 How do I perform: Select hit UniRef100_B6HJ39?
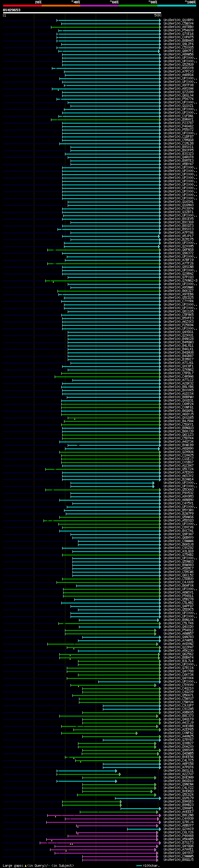click(178, 431)
